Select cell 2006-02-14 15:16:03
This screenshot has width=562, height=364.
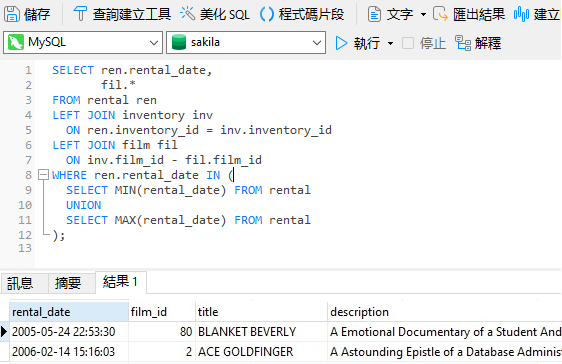tap(69, 352)
